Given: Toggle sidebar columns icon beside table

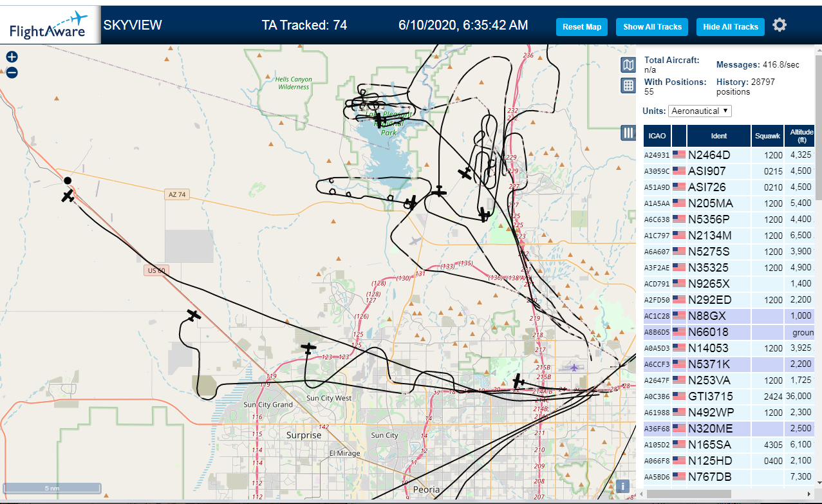Looking at the screenshot, I should pos(628,133).
